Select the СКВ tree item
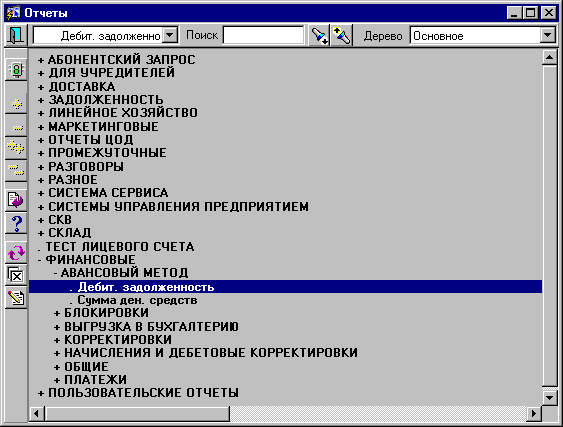 60,219
